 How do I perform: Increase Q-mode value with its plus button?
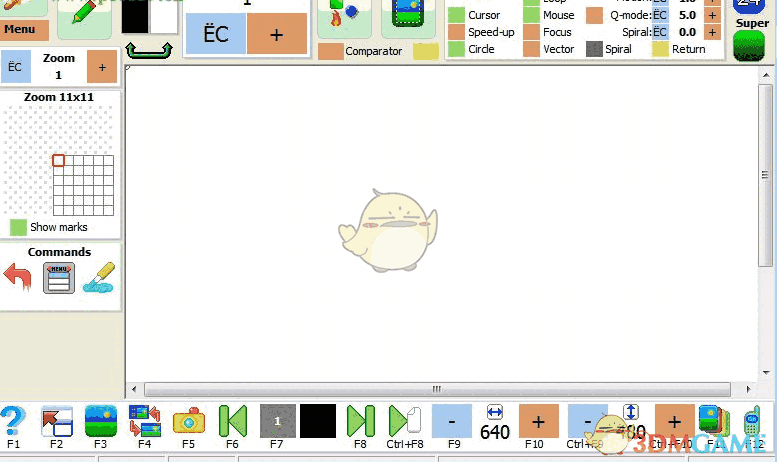[x=712, y=15]
